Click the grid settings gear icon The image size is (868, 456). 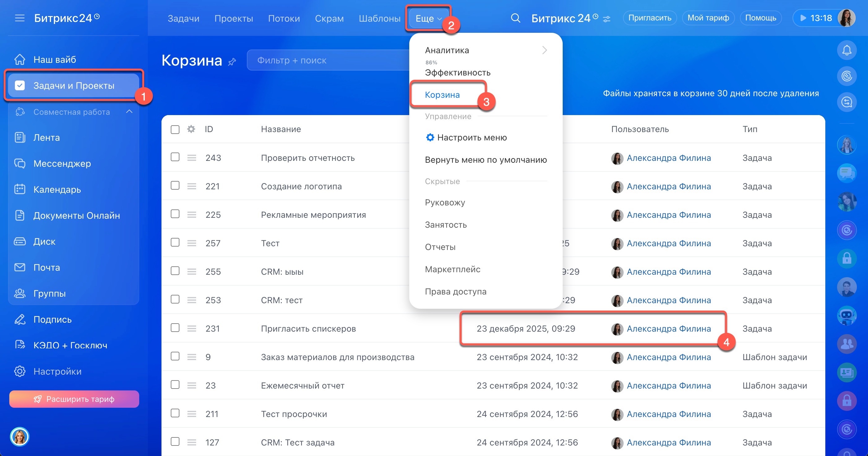click(191, 129)
